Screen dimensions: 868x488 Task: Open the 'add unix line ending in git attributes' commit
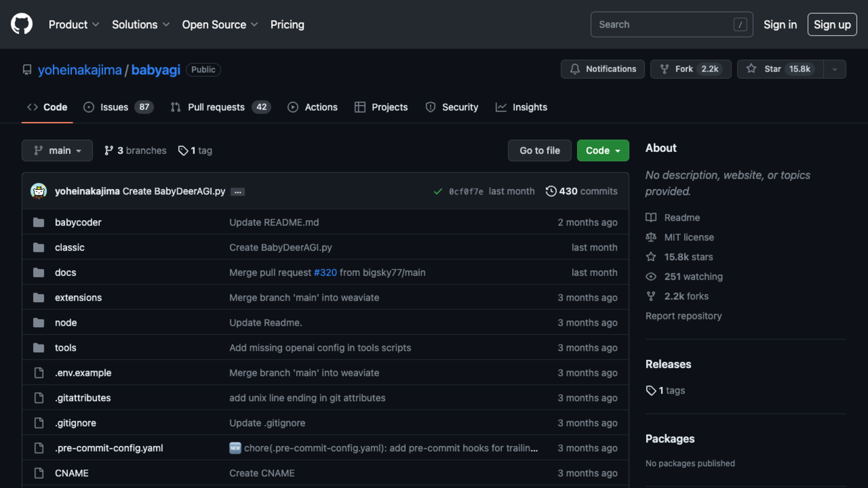click(307, 398)
